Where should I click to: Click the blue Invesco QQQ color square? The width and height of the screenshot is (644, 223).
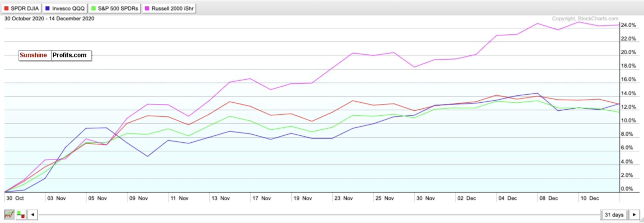[x=47, y=9]
